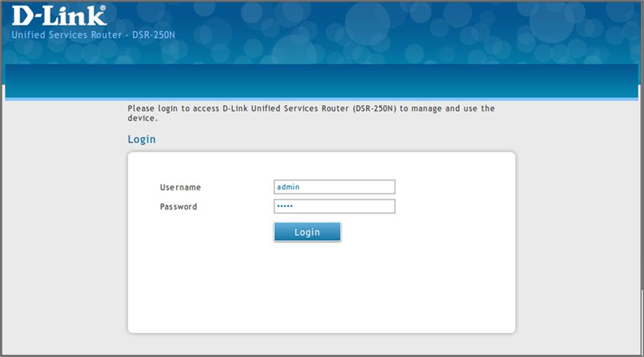Click the light blue stripe below navigation bar

pyautogui.click(x=322, y=99)
